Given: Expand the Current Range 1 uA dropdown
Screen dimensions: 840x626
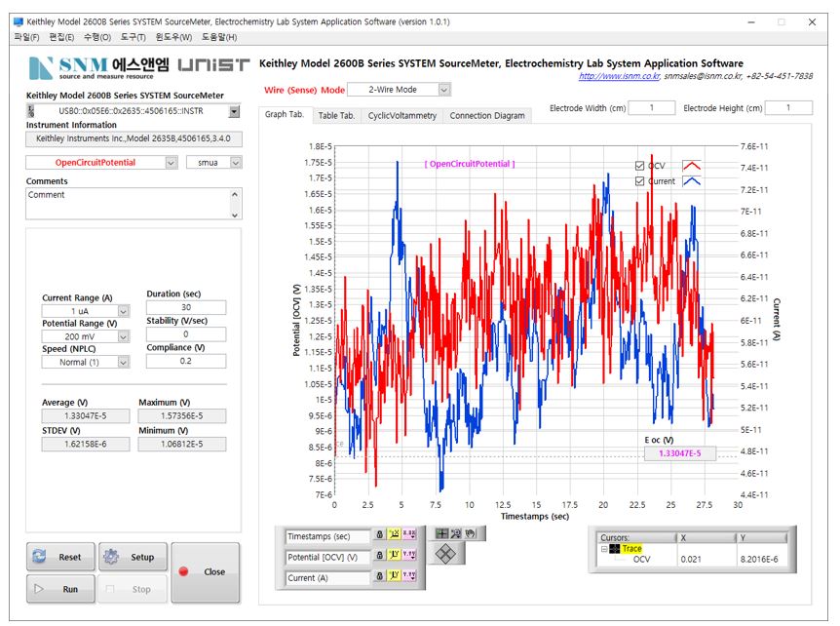Looking at the screenshot, I should coord(123,311).
